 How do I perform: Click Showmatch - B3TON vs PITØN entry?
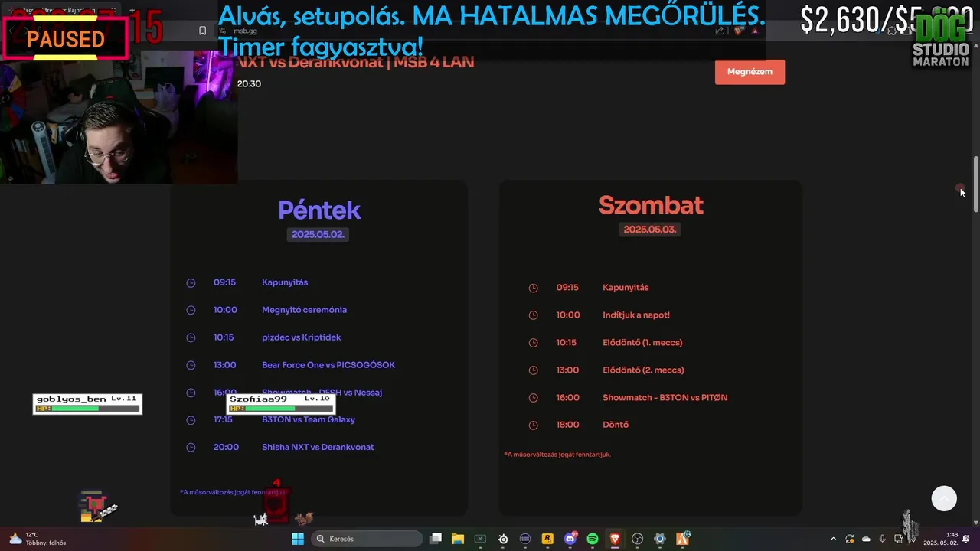[x=665, y=398]
